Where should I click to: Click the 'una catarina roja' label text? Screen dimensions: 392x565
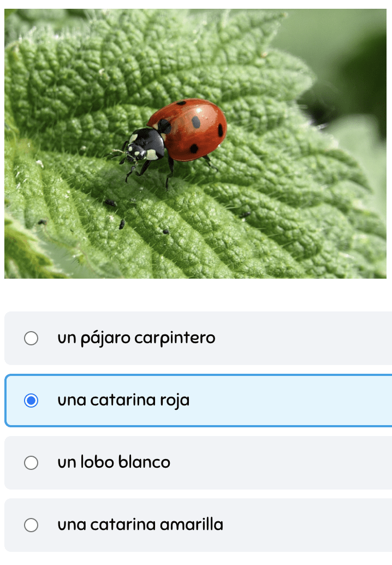(x=123, y=401)
